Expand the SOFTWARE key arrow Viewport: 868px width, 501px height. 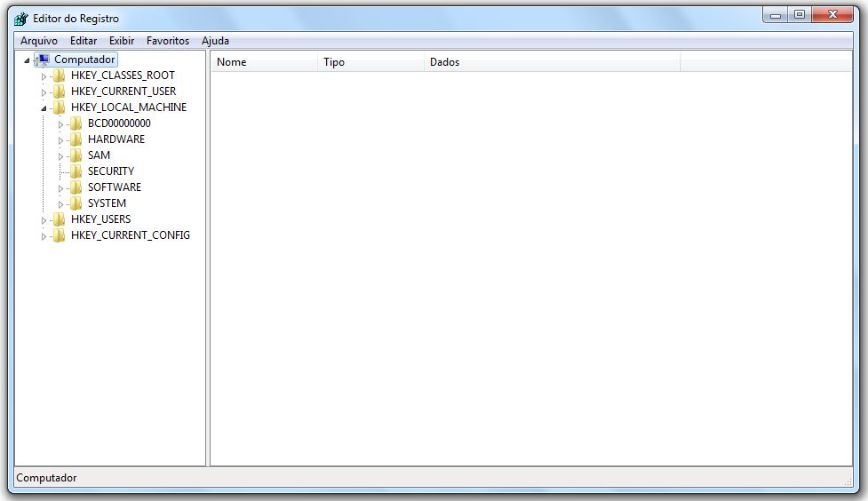click(x=60, y=187)
